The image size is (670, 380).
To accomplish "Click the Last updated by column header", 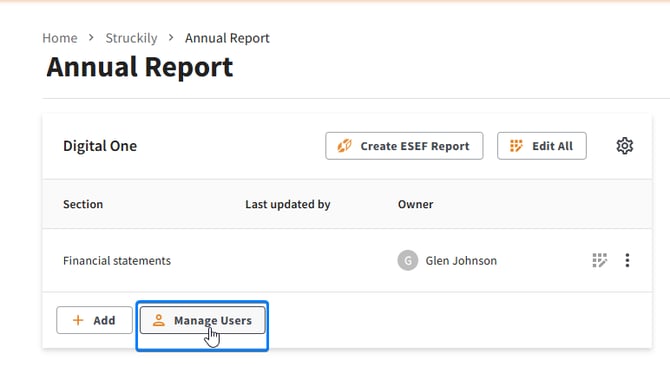I will pos(288,204).
